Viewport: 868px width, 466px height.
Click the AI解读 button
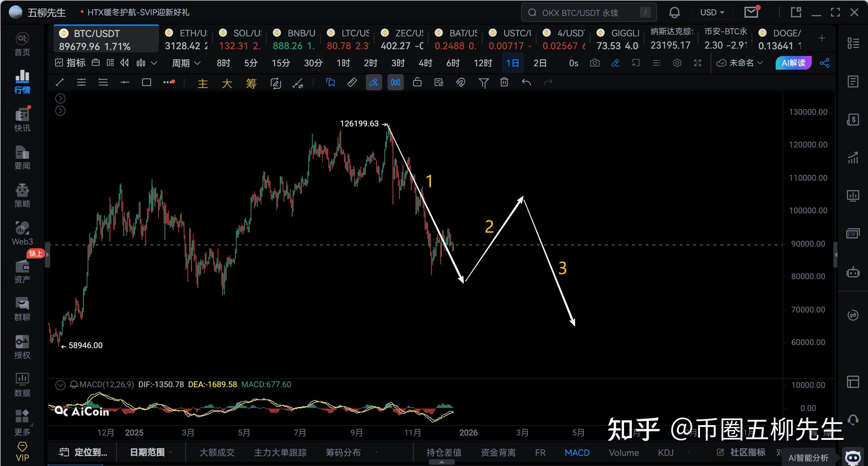[793, 63]
